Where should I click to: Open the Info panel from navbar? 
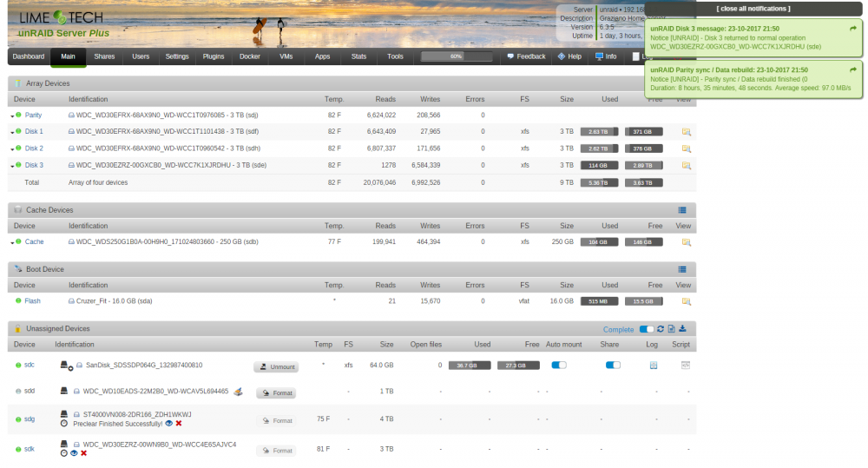[x=606, y=56]
